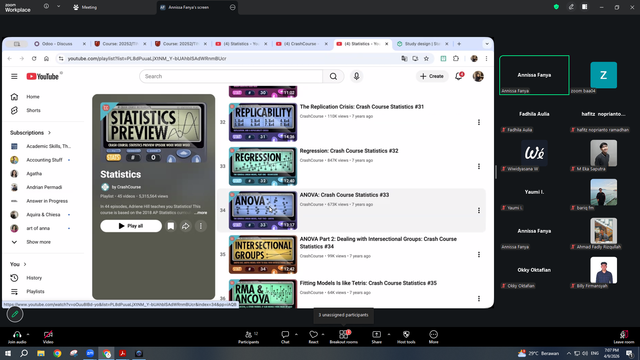Viewport: 640px width, 360px height.
Task: Open playlist more options three dots
Action: [201, 226]
